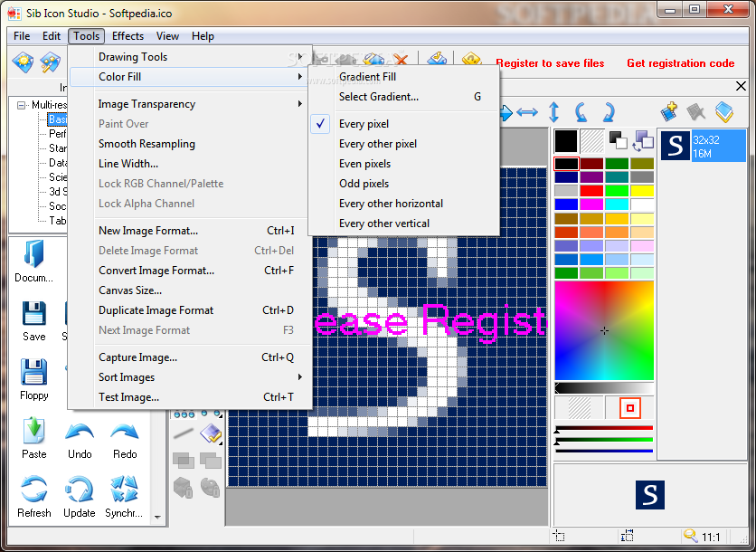Select the 32x32 16M image format thumbnail
The height and width of the screenshot is (552, 756).
(703, 146)
